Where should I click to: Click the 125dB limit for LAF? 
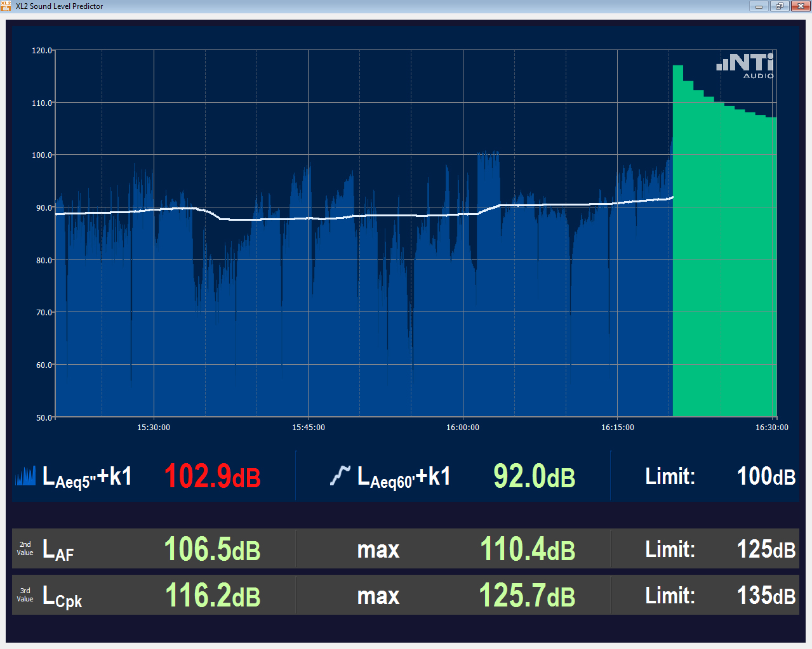click(766, 549)
